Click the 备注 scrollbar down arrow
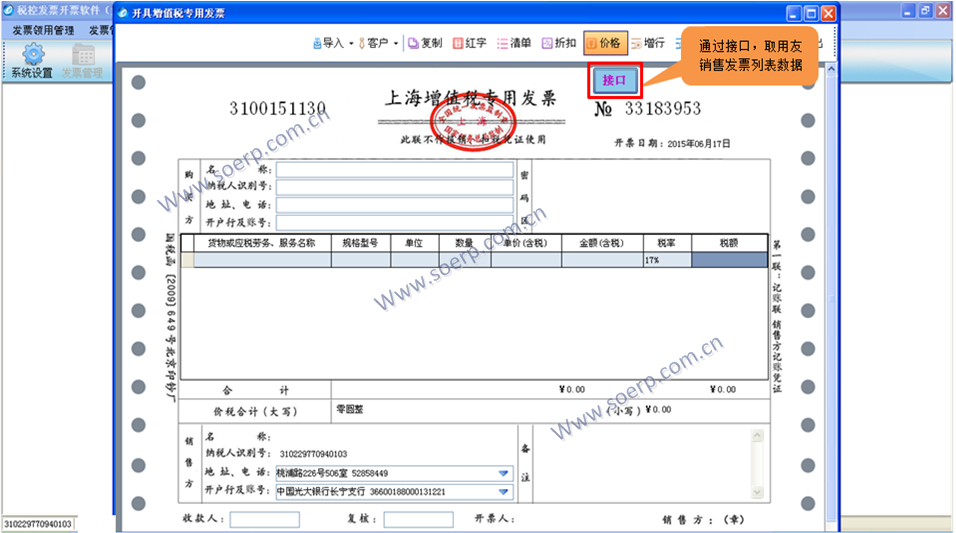The width and height of the screenshot is (956, 533). coord(757,492)
